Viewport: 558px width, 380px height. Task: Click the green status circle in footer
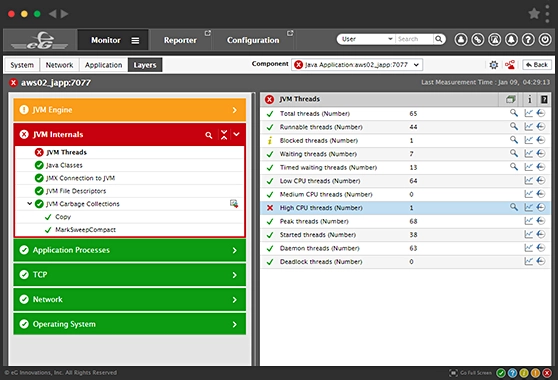point(501,373)
